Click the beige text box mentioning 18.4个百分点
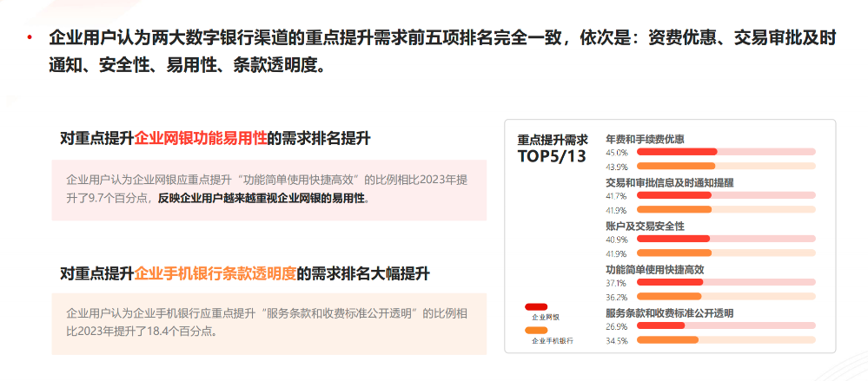 [x=268, y=322]
